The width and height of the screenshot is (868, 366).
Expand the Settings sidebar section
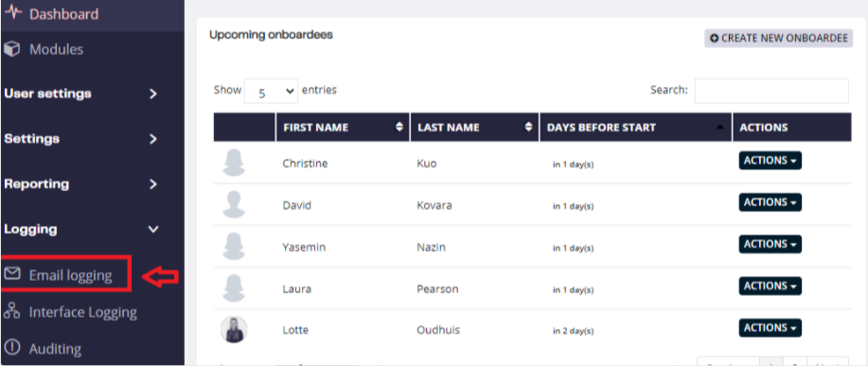coord(153,139)
